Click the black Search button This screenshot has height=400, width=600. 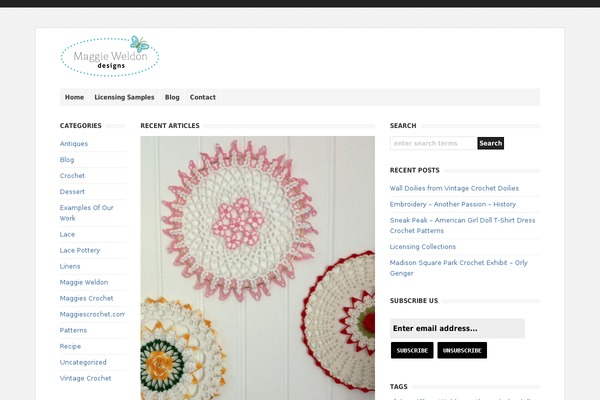(491, 143)
